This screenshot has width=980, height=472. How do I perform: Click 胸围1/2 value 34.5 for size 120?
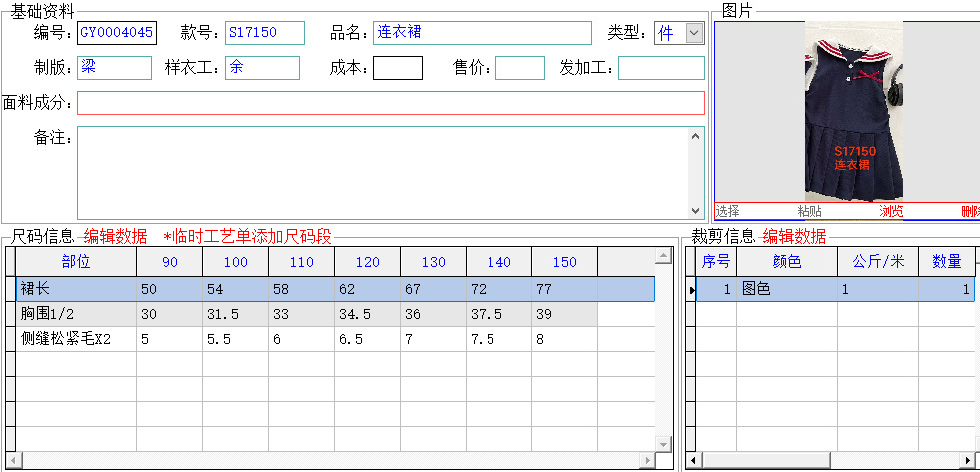[x=367, y=314]
